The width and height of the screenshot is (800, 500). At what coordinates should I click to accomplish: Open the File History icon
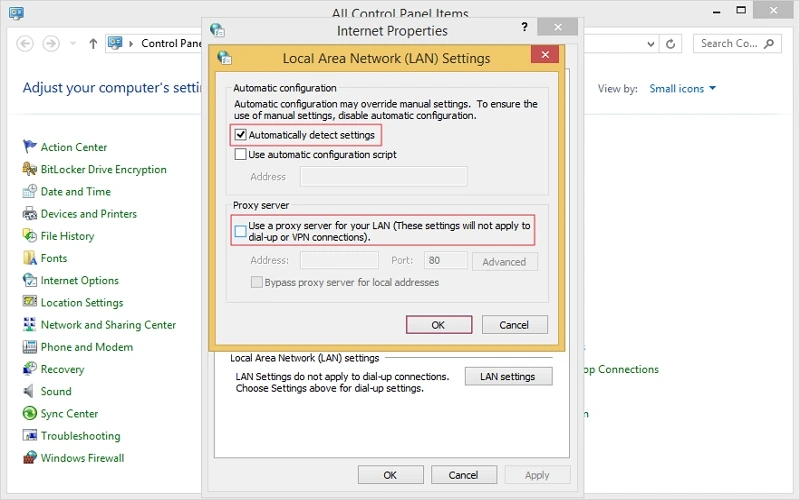(x=30, y=236)
